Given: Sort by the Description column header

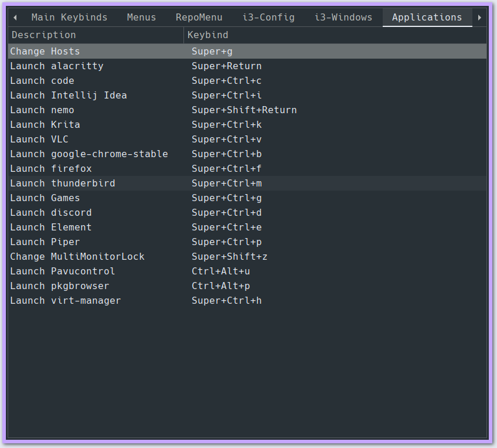Looking at the screenshot, I should pos(43,35).
